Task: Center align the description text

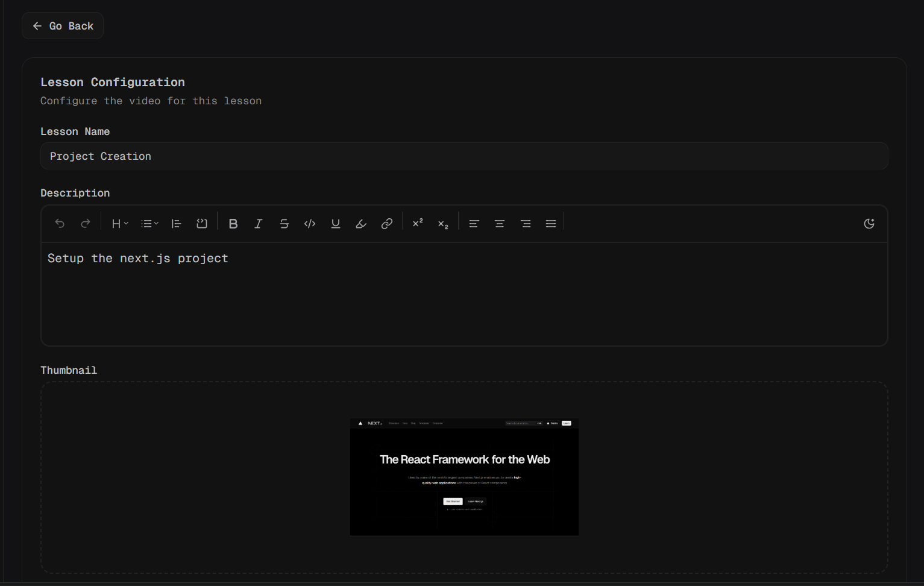Action: tap(500, 224)
